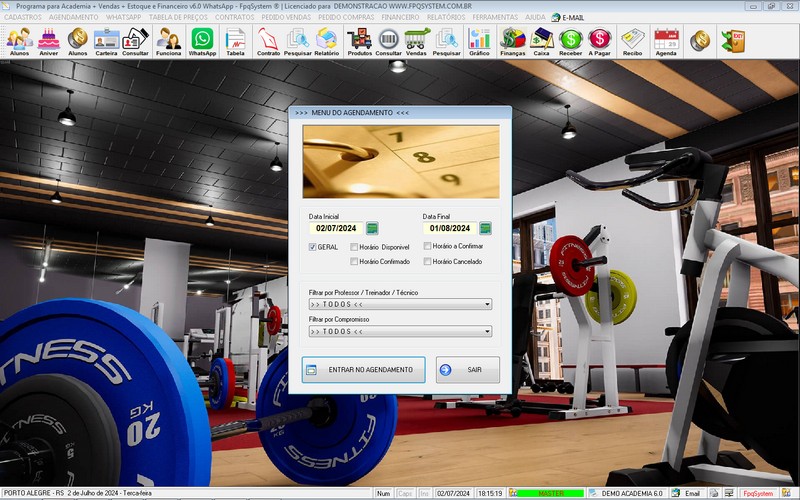Click the Num indicator in status bar
800x500 pixels.
coord(383,493)
